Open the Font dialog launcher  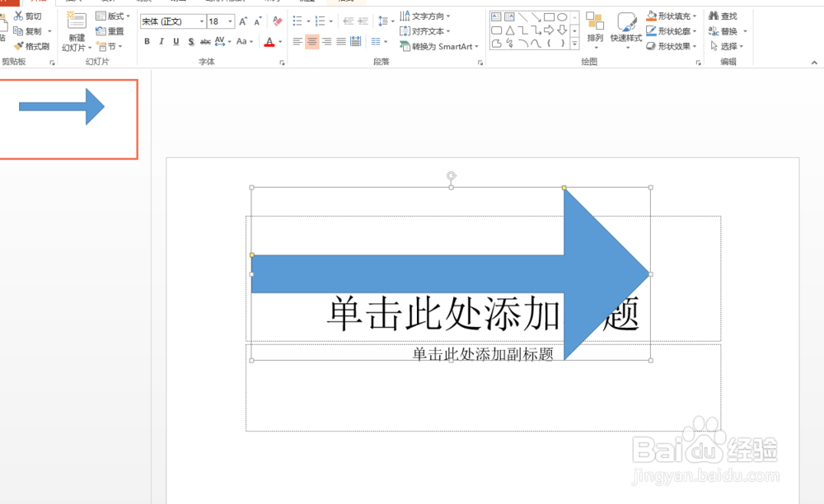click(x=282, y=63)
